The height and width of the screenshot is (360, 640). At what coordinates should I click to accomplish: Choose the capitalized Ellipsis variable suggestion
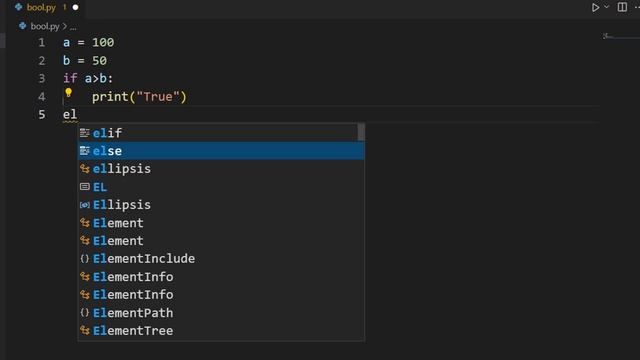[221, 204]
